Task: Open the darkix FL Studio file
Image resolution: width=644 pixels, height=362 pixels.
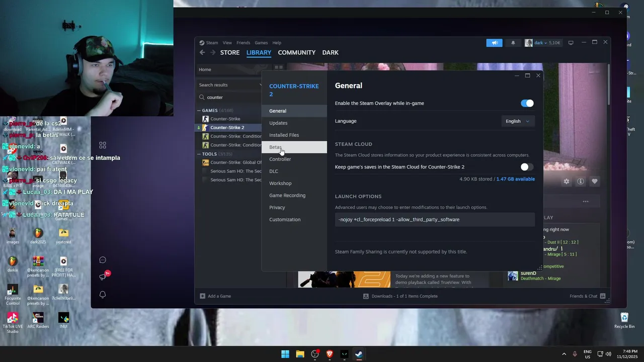Action: tap(13, 264)
